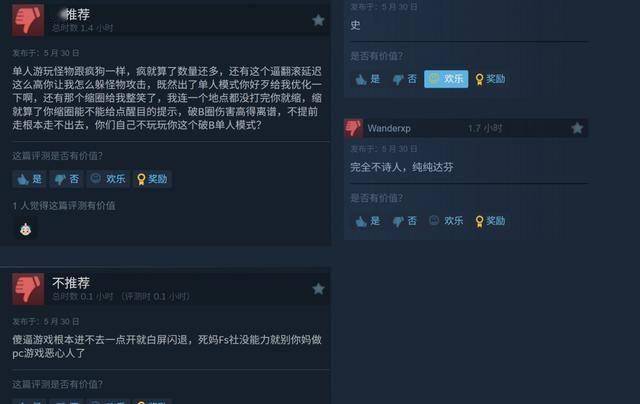Give 奖励 award to first left review

click(x=152, y=179)
